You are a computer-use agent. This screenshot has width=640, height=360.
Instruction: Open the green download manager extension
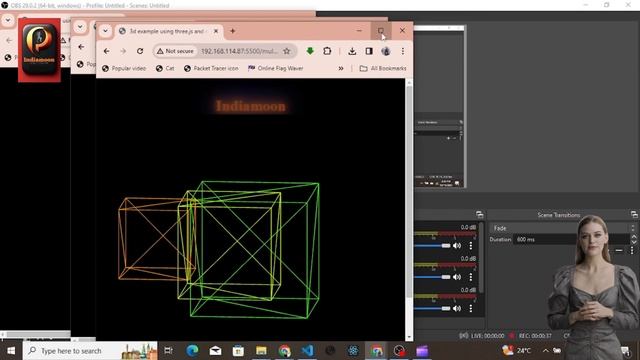pyautogui.click(x=310, y=51)
